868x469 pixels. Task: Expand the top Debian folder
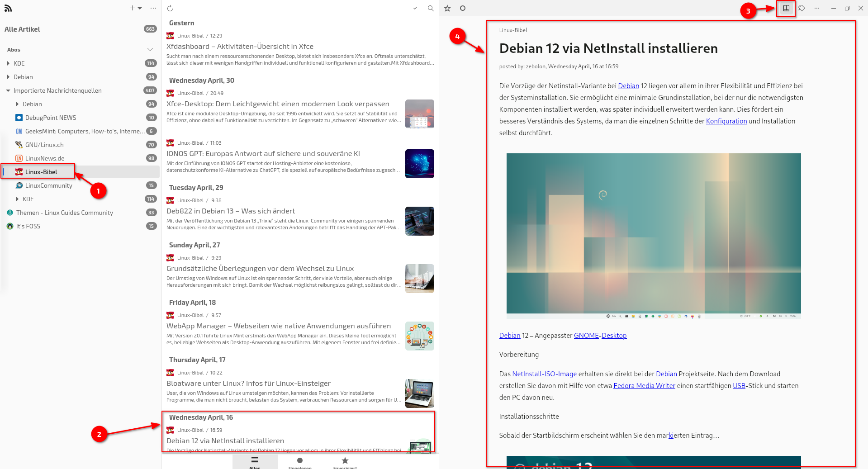tap(8, 77)
